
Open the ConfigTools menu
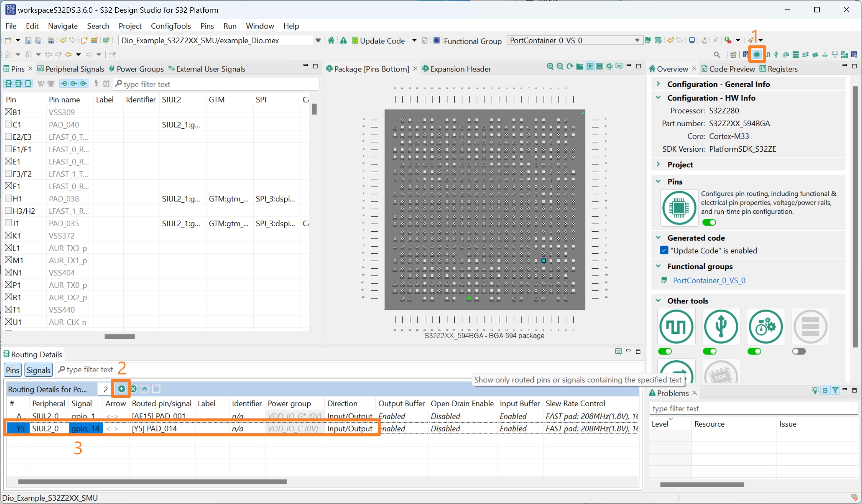pyautogui.click(x=171, y=26)
